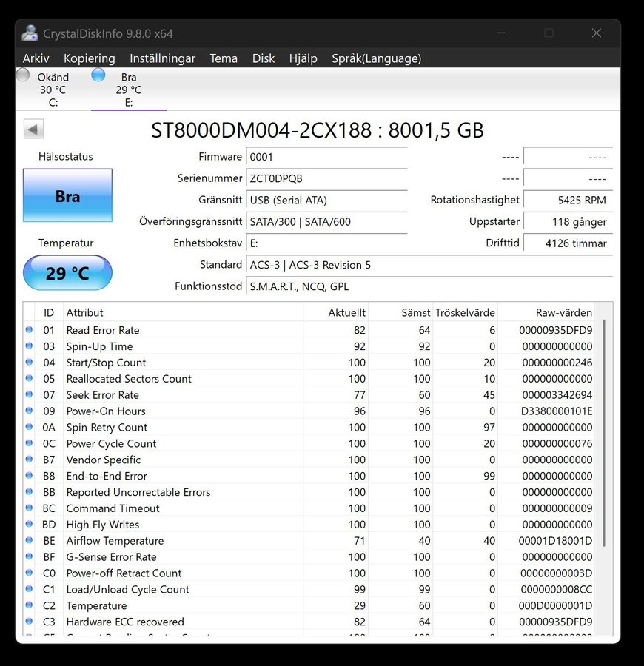Open the Arkiv menu
644x666 pixels.
point(36,58)
